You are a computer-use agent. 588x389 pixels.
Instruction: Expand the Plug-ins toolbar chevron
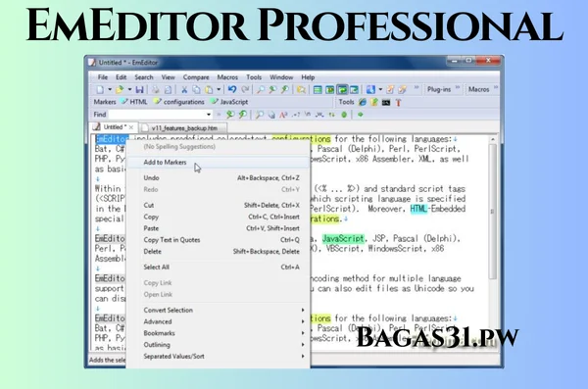458,88
